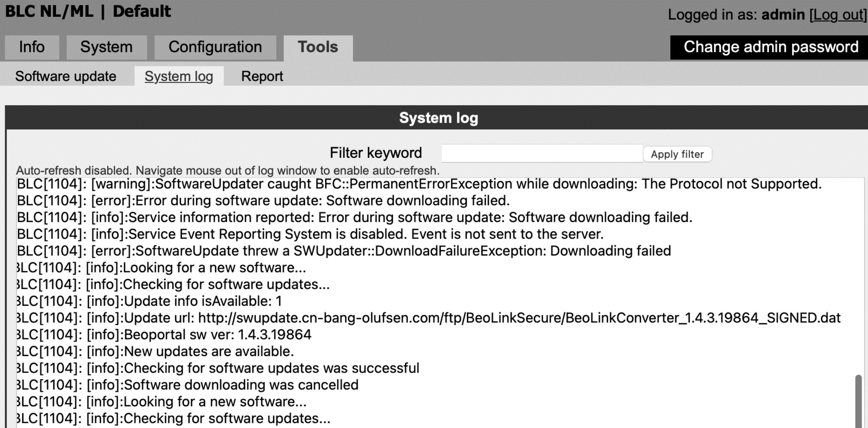The image size is (868, 428).
Task: Select the Tools tab
Action: [318, 48]
